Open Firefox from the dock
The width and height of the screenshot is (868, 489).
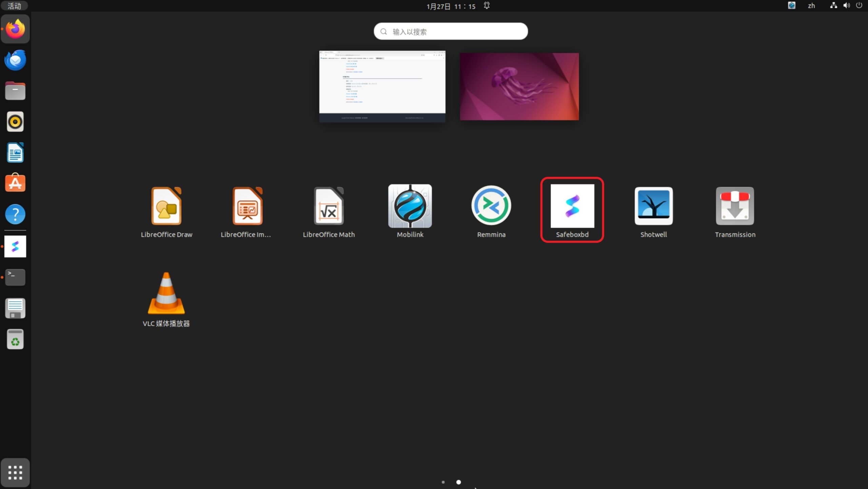(x=15, y=29)
